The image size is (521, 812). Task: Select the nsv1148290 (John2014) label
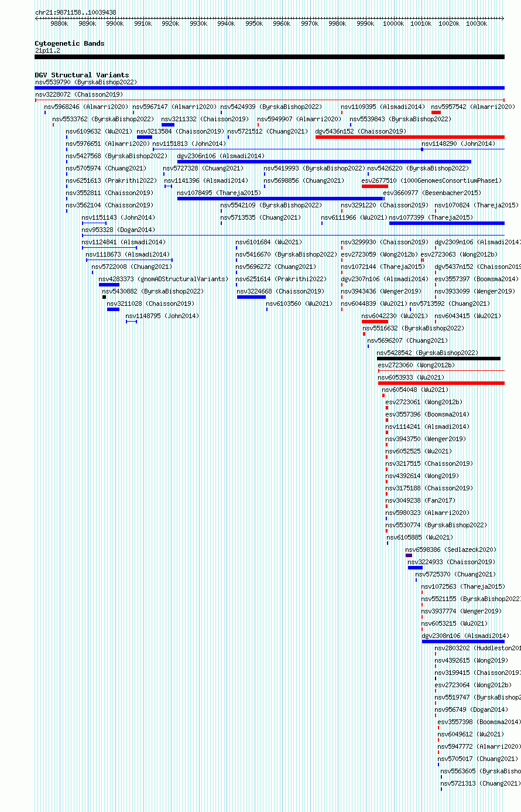[x=458, y=144]
